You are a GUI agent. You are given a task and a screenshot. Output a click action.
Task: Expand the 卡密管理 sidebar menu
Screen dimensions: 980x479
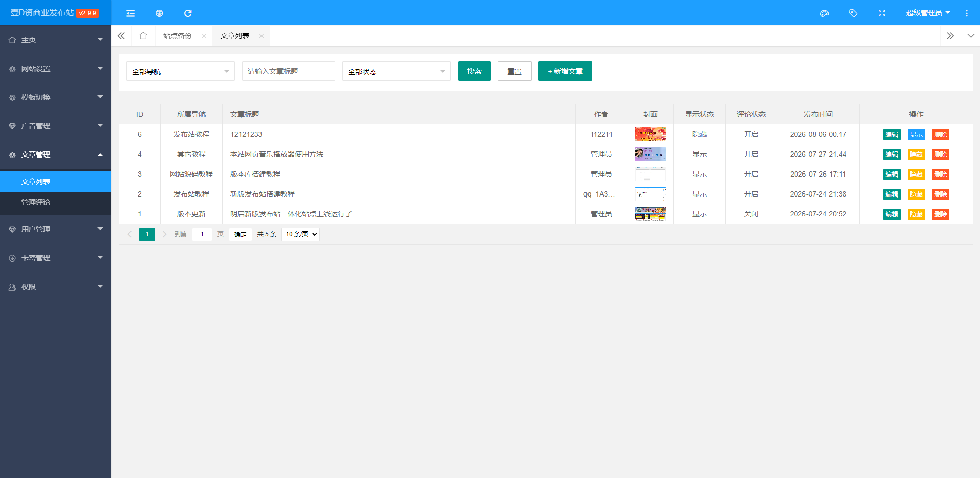pos(55,258)
